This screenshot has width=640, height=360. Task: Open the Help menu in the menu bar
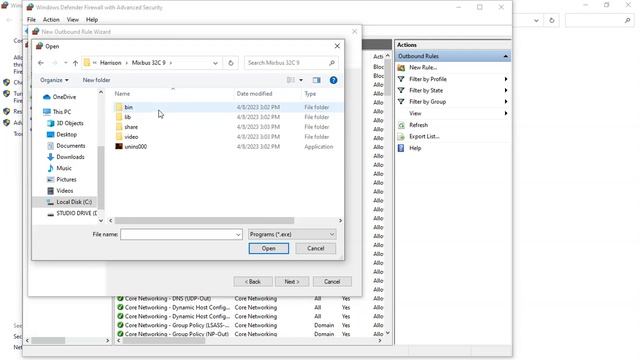click(92, 20)
